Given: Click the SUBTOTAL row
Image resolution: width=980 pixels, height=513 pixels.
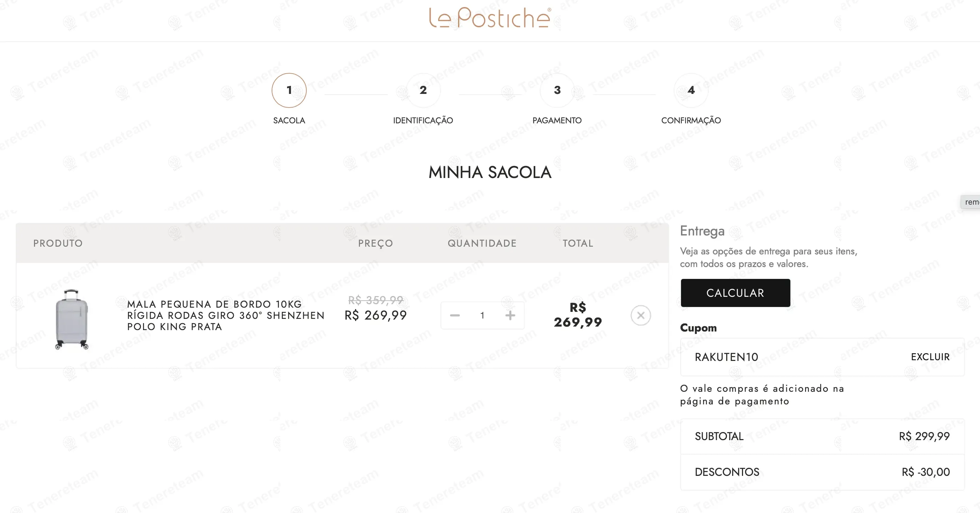Looking at the screenshot, I should point(822,436).
